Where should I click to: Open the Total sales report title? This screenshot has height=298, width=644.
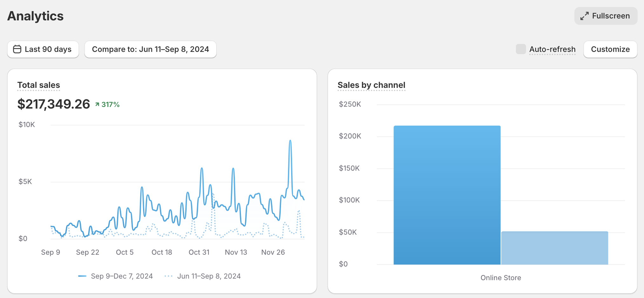(39, 85)
